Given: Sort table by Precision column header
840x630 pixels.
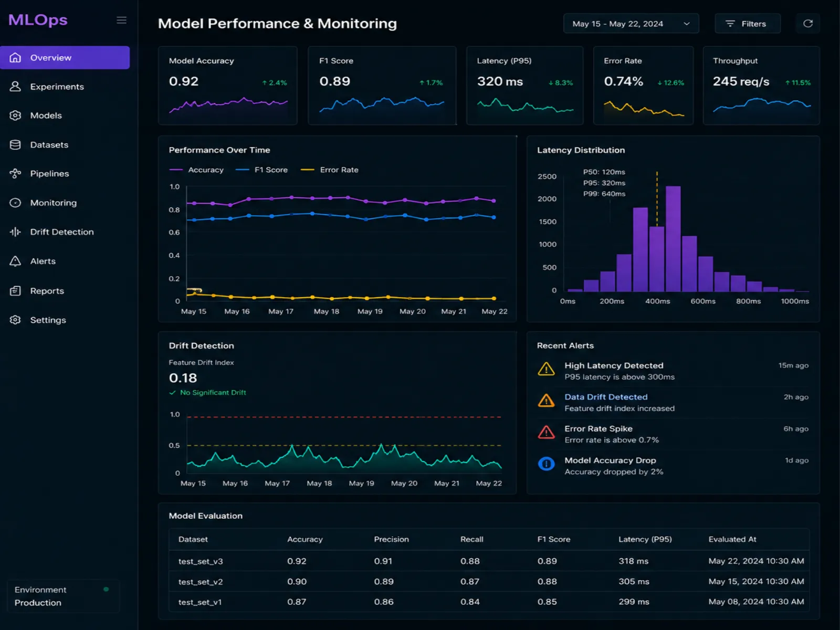Looking at the screenshot, I should click(x=391, y=540).
